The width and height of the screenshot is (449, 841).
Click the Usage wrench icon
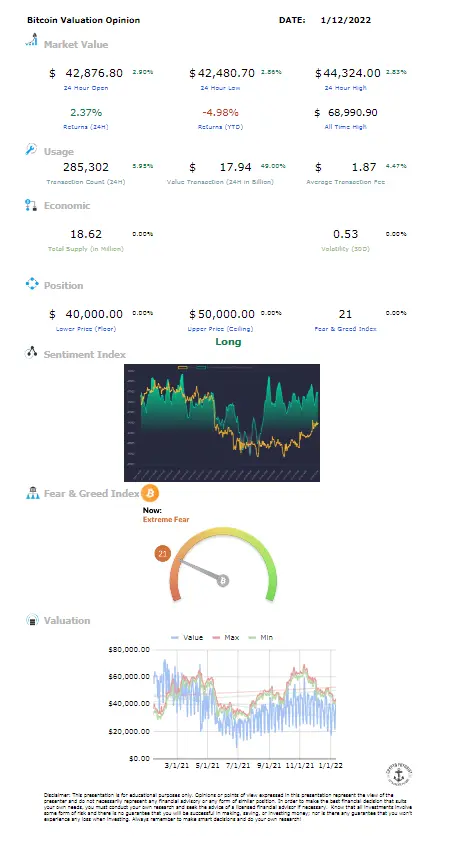(31, 149)
